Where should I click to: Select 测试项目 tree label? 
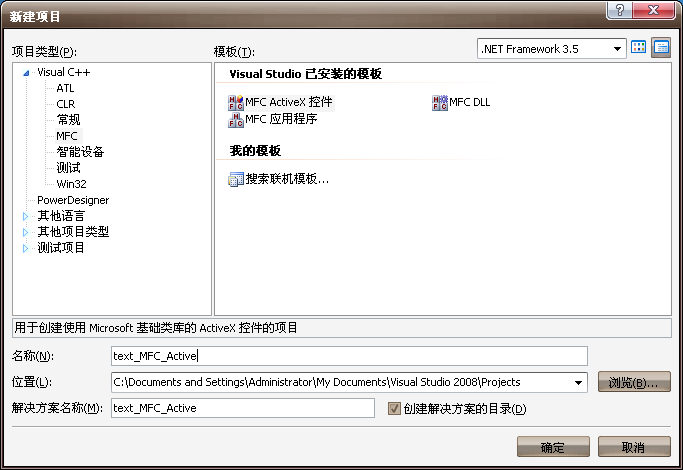point(61,248)
